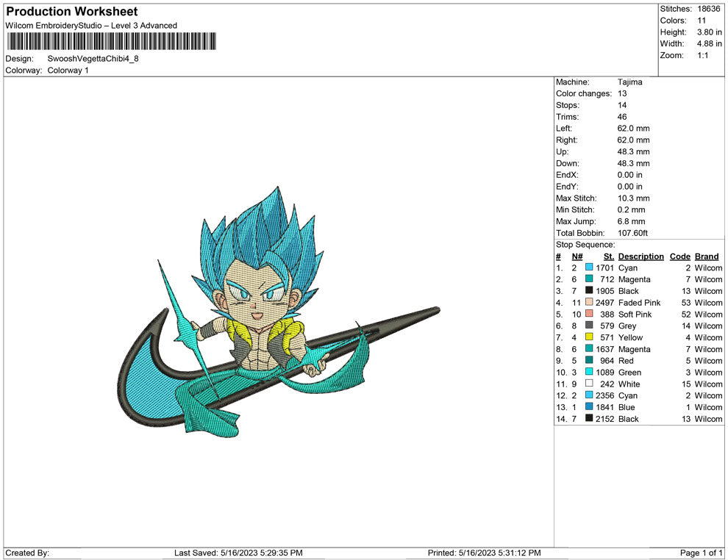
Task: Click the embroidered chibi design preview
Action: coord(278,312)
